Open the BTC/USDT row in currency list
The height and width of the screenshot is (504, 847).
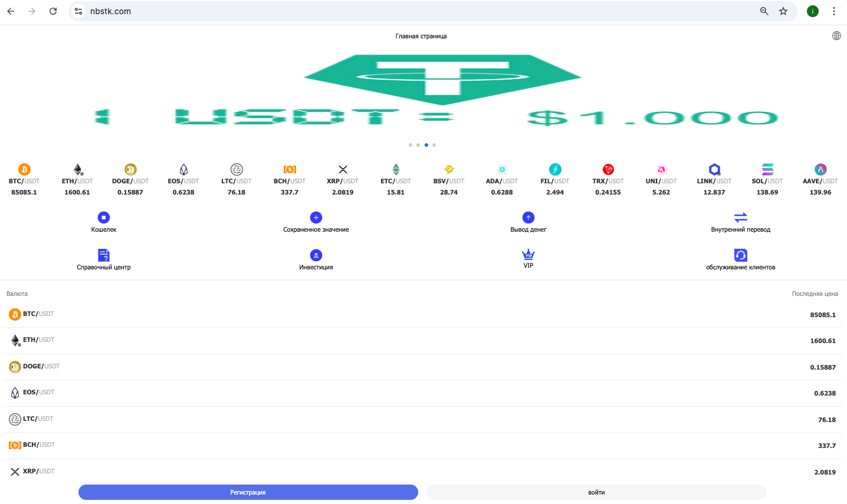pos(423,315)
